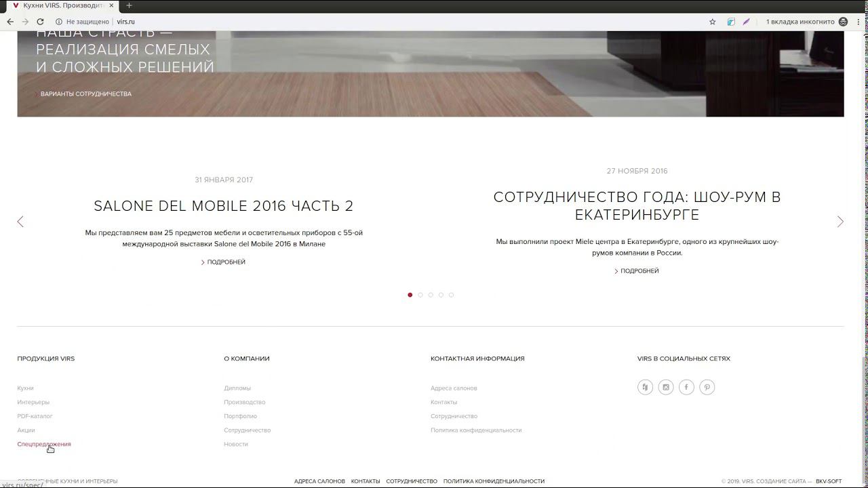This screenshot has width=868, height=488.
Task: Open the Chrome three-dot menu
Action: [859, 22]
